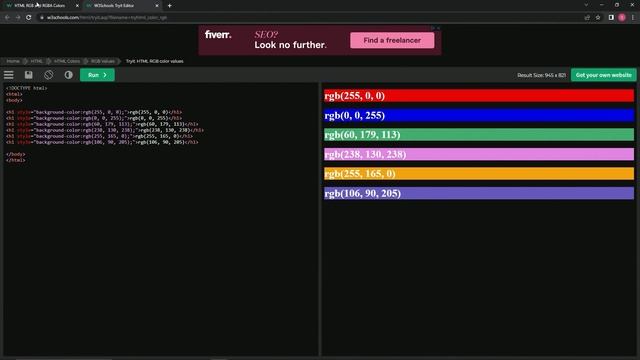The height and width of the screenshot is (360, 640).
Task: Open the tab search dropdown arrow
Action: 586,5
